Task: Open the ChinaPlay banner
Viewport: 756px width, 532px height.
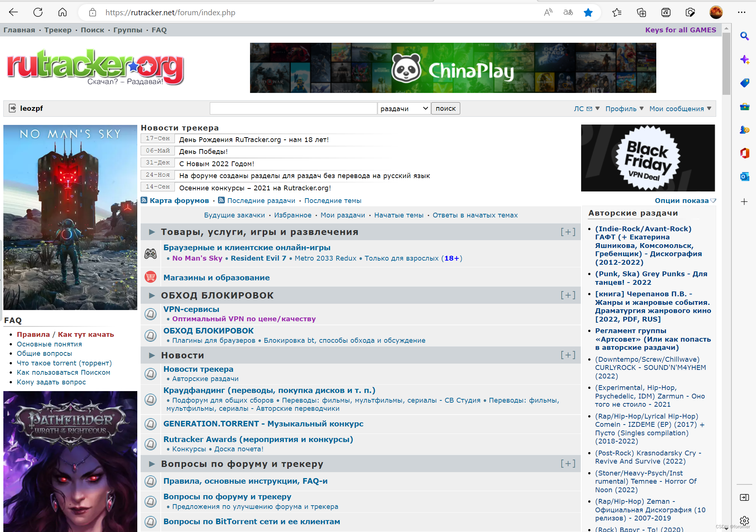Action: [453, 68]
